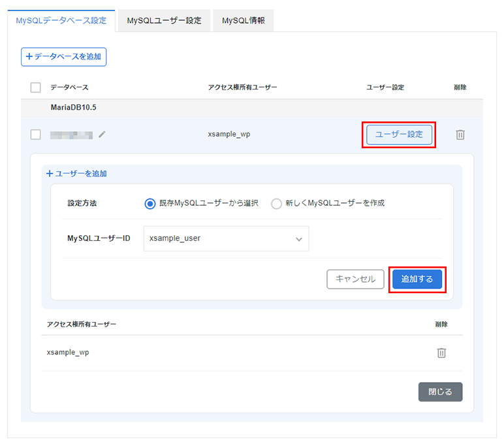Click the データベースを追加 button
Screen dimensions: 504x448
pyautogui.click(x=63, y=57)
